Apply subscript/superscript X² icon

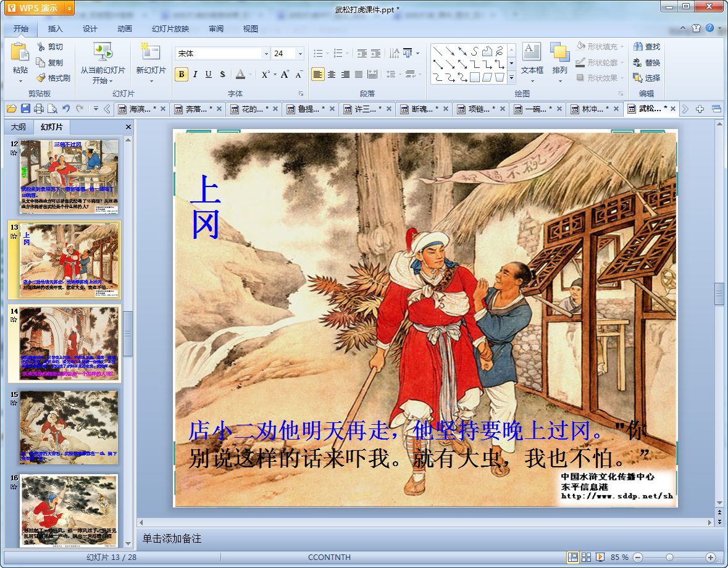tap(265, 74)
